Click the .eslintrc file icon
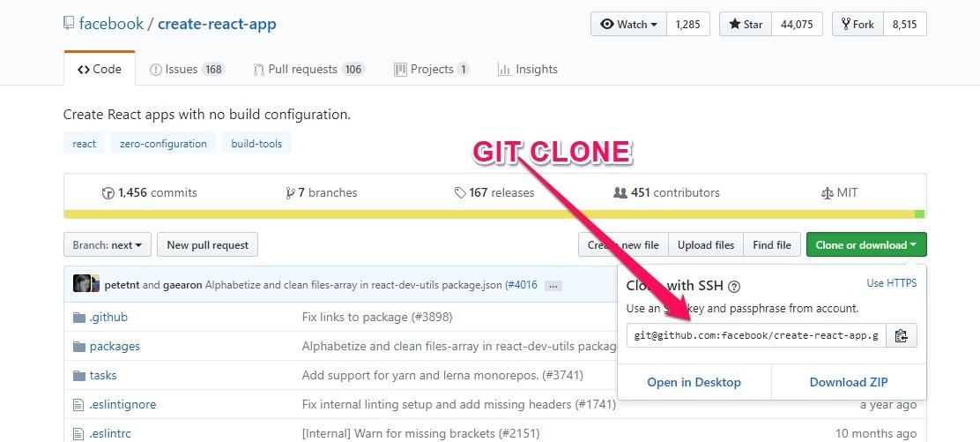 [x=78, y=434]
